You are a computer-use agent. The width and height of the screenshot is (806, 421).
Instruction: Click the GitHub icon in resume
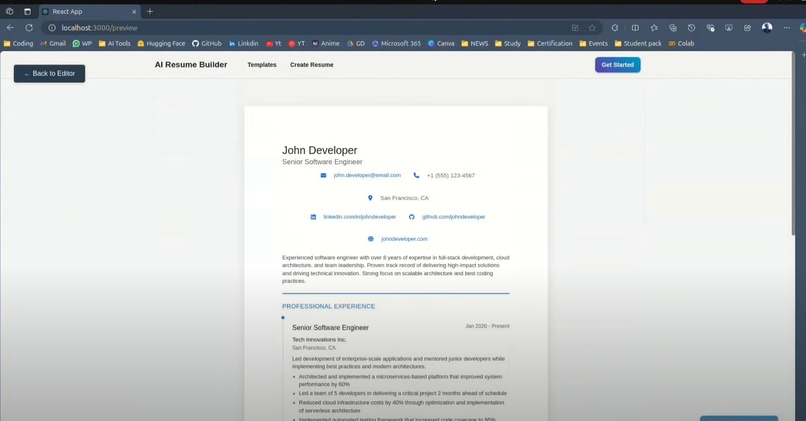[411, 217]
